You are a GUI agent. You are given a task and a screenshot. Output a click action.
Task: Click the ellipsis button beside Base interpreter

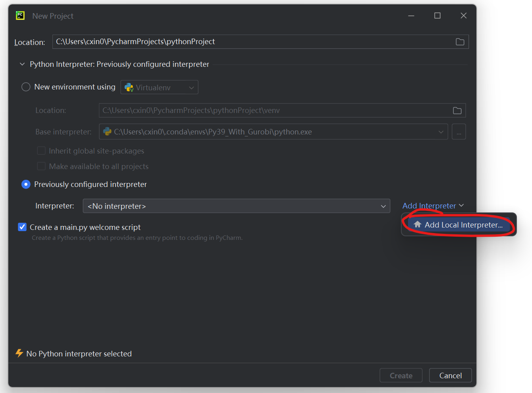pos(458,132)
